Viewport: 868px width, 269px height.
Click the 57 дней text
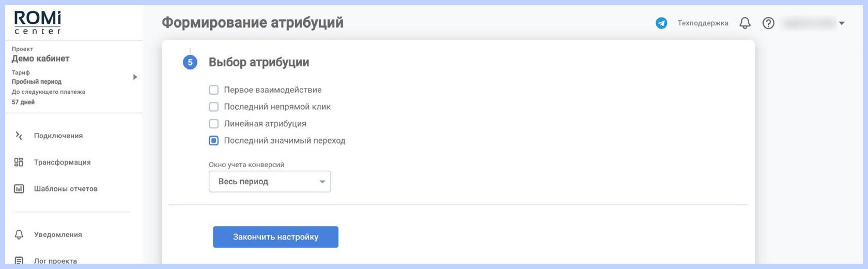click(x=23, y=102)
